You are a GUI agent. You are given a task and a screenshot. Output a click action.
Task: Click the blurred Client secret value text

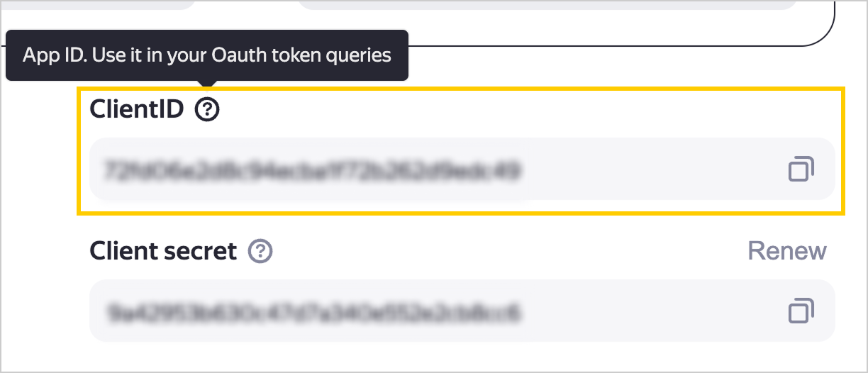pos(313,311)
